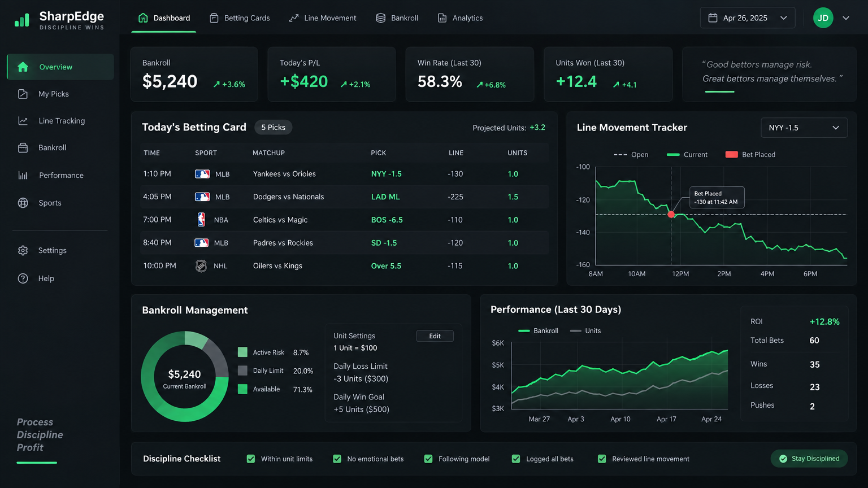Click the Sports globe icon
Image resolution: width=868 pixels, height=488 pixels.
(23, 203)
